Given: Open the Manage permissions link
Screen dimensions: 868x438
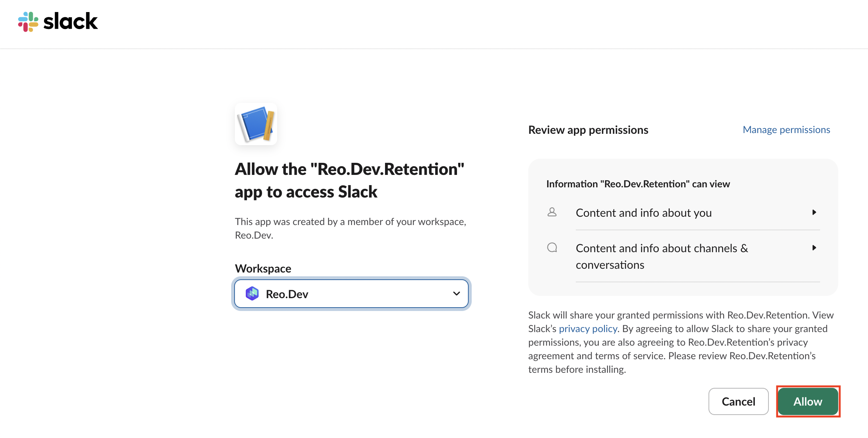Looking at the screenshot, I should click(x=786, y=130).
